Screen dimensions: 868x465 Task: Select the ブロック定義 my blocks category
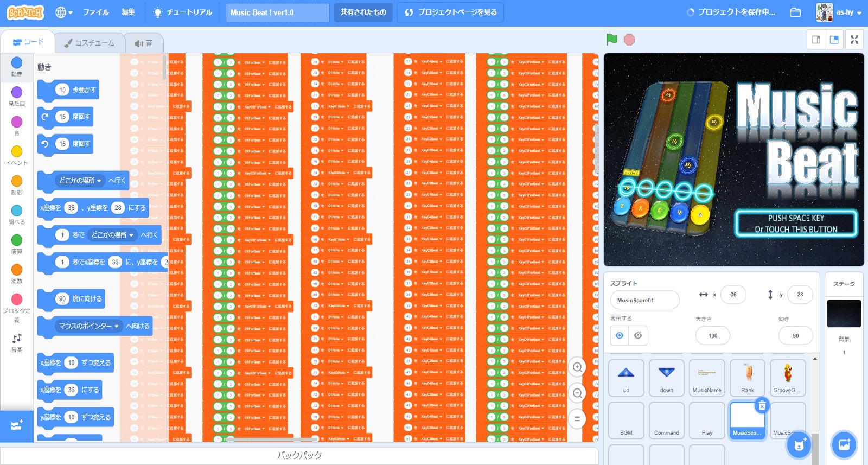(17, 308)
